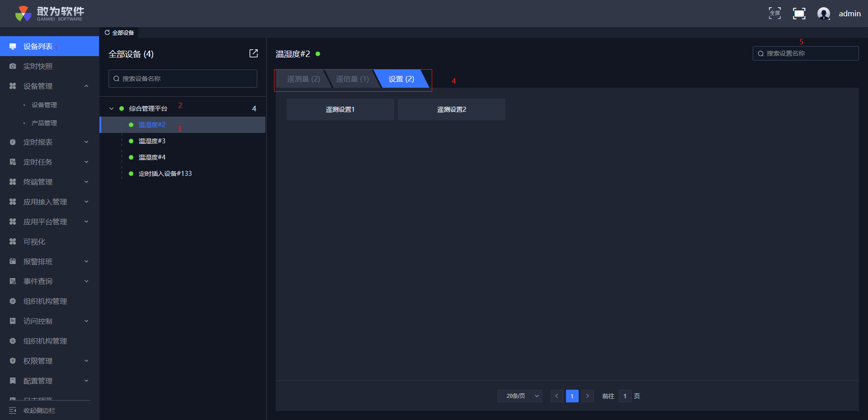Expand the 访问控制 menu chevron
868x420 pixels.
pos(86,321)
